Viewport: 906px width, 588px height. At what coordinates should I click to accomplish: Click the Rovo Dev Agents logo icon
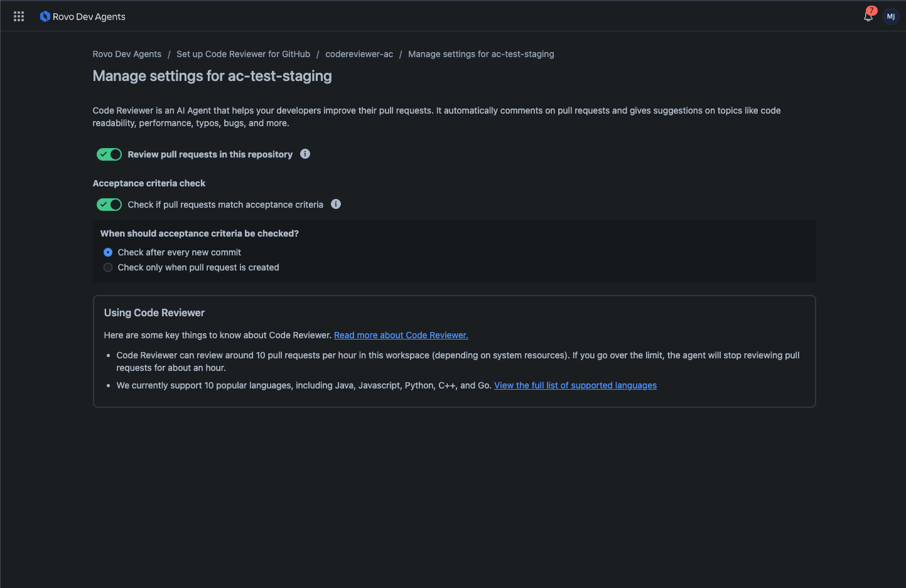click(45, 16)
